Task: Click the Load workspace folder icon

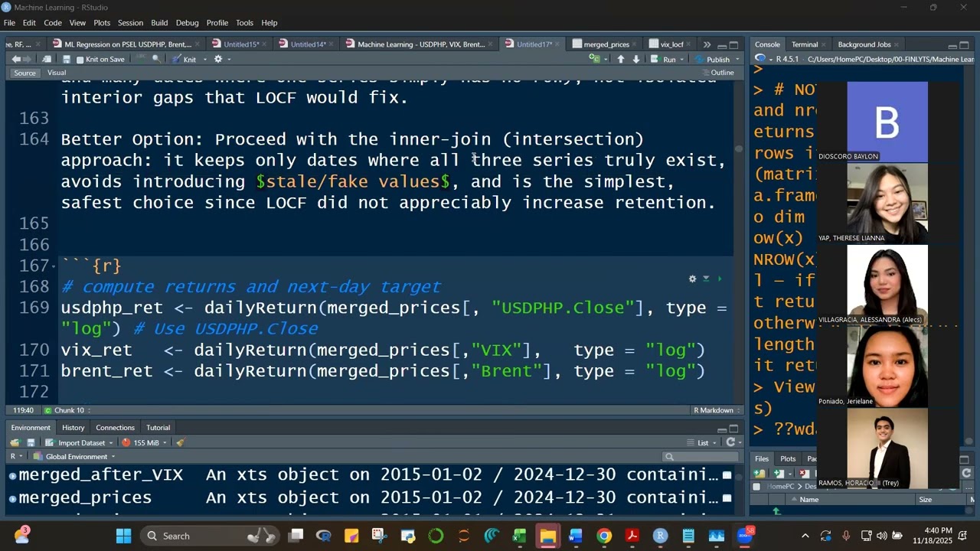Action: (x=15, y=442)
